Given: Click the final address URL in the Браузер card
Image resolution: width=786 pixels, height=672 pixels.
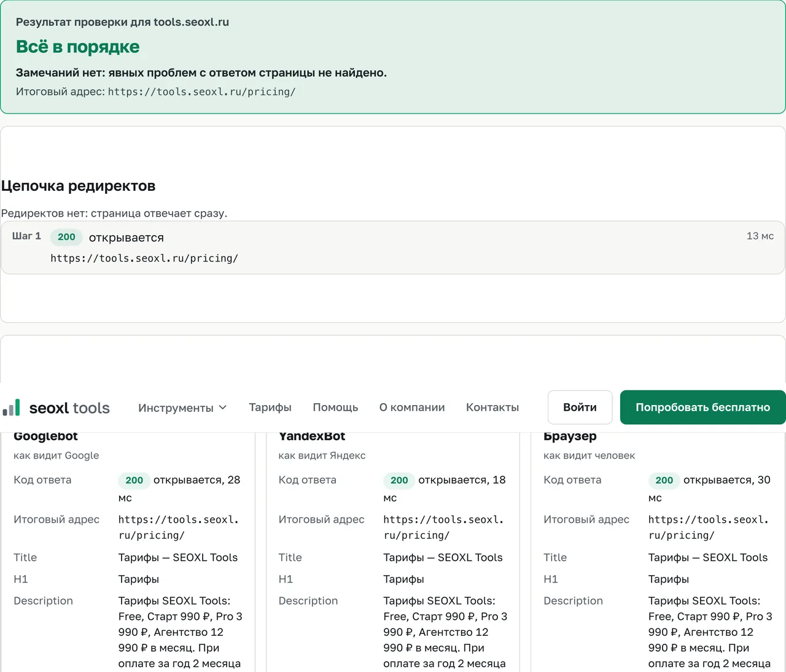Looking at the screenshot, I should [x=709, y=527].
